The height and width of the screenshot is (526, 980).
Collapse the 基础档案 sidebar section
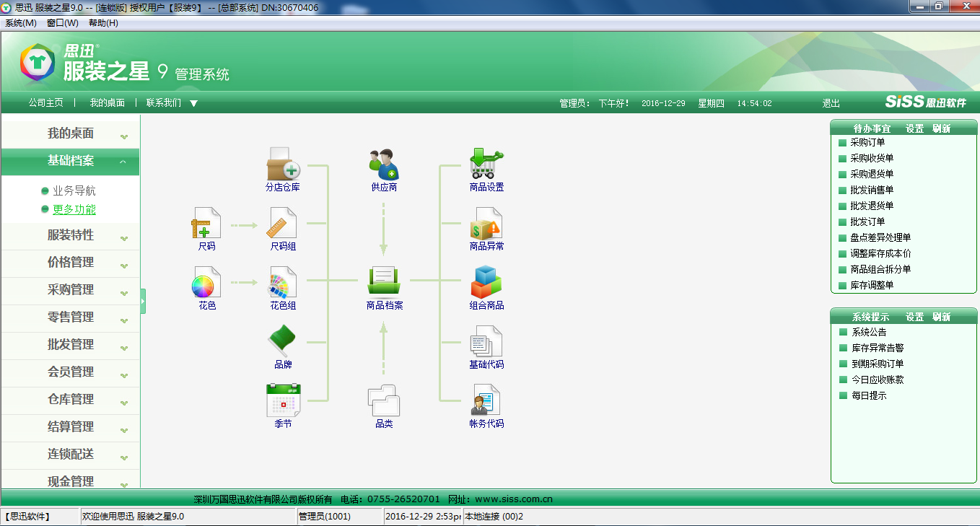point(70,161)
